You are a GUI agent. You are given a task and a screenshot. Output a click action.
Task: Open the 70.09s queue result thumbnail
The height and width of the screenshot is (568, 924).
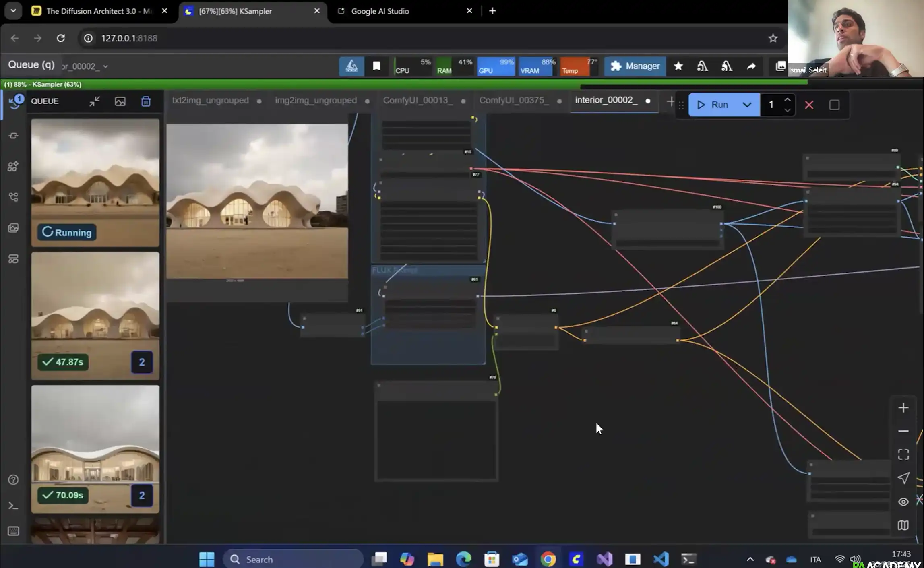point(95,449)
